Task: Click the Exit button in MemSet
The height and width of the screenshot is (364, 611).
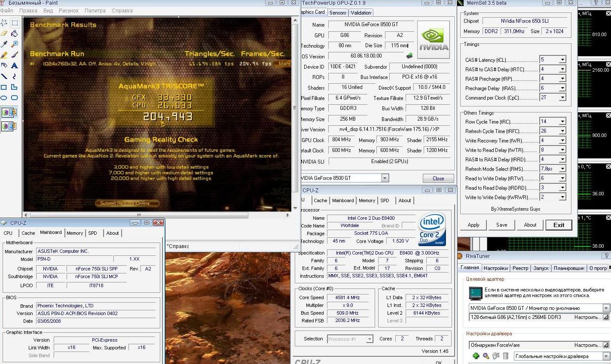Action: tap(559, 225)
